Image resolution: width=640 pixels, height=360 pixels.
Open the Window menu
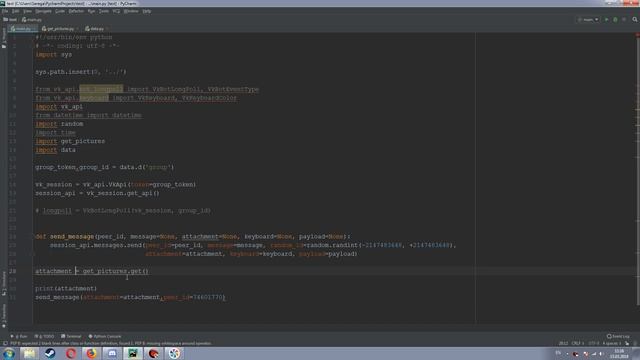[x=131, y=11]
